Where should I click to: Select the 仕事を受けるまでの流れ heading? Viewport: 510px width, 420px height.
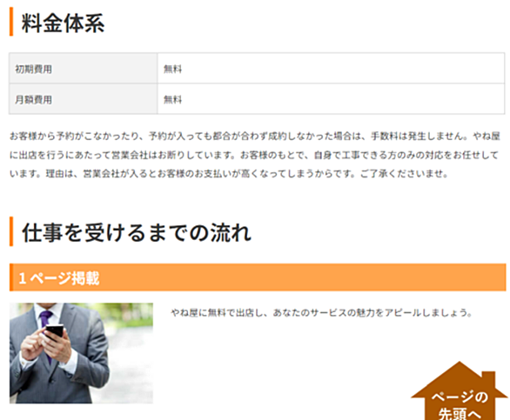[137, 232]
